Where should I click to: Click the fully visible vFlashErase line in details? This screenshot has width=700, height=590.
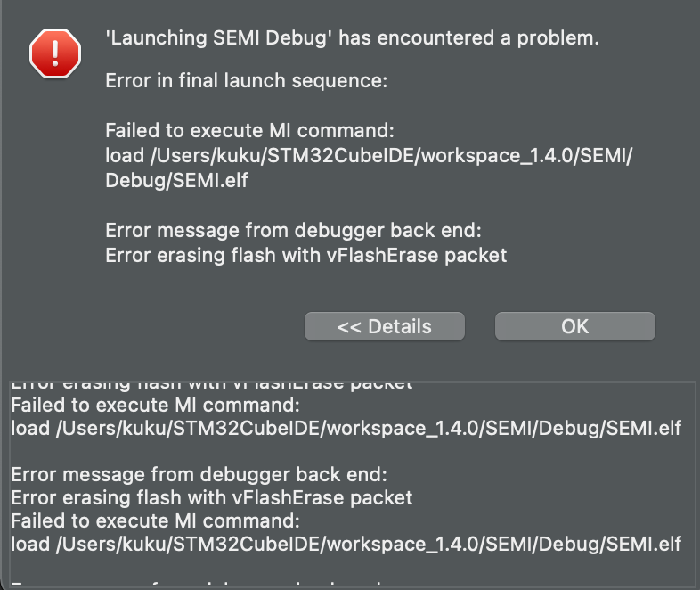211,497
